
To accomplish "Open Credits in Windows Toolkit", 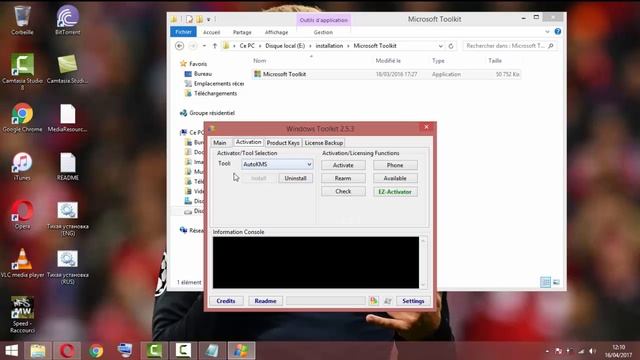I will tap(226, 301).
